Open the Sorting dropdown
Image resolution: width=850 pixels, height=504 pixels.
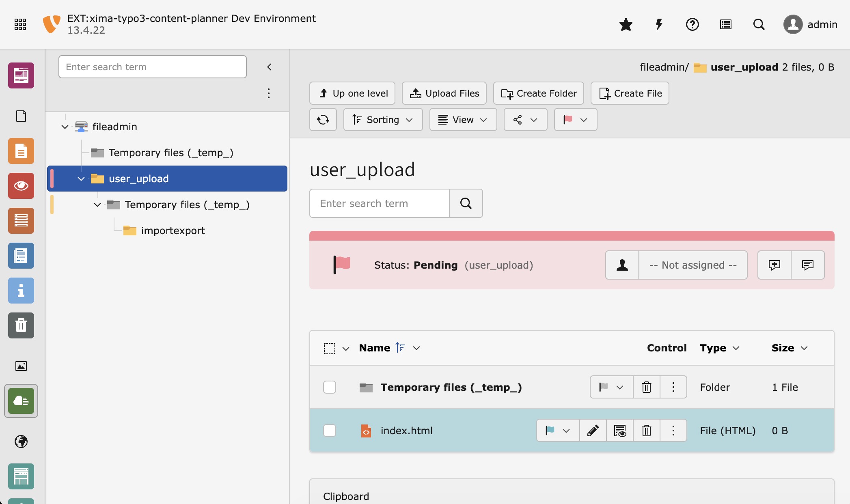point(383,119)
